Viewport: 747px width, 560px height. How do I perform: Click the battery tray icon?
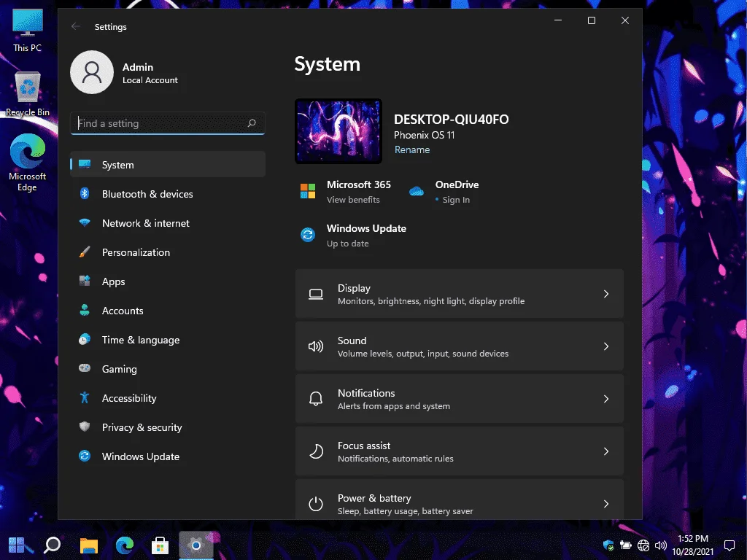pos(625,545)
